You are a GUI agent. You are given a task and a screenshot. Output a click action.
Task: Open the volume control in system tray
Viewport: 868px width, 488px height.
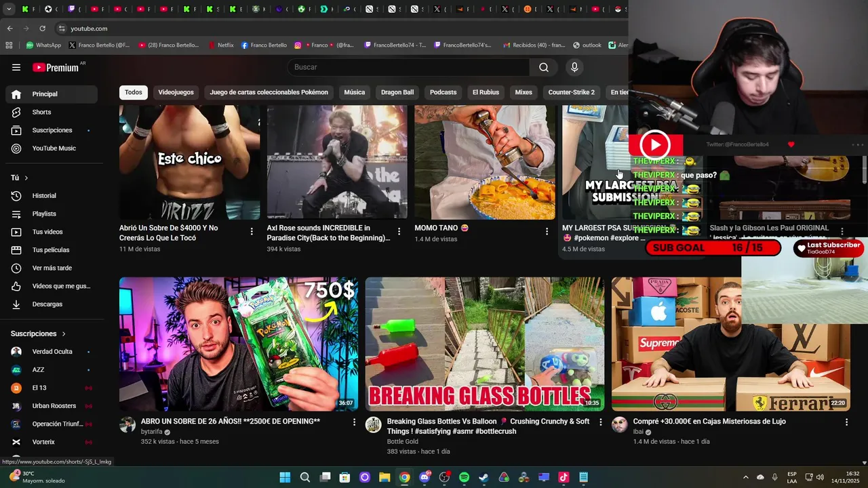[820, 477]
